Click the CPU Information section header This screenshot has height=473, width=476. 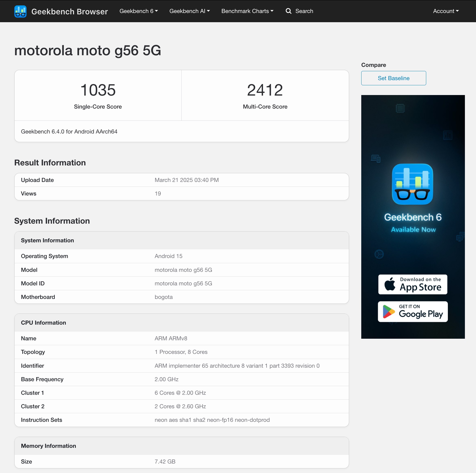(x=44, y=323)
